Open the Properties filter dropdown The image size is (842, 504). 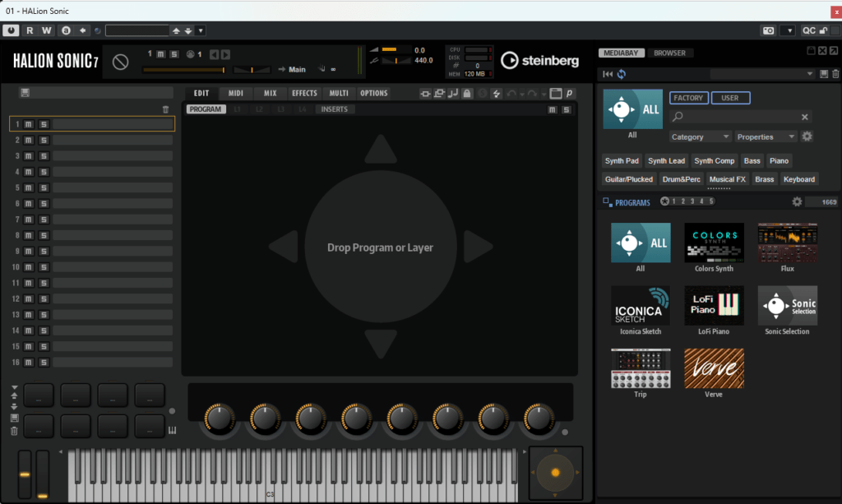click(x=766, y=136)
